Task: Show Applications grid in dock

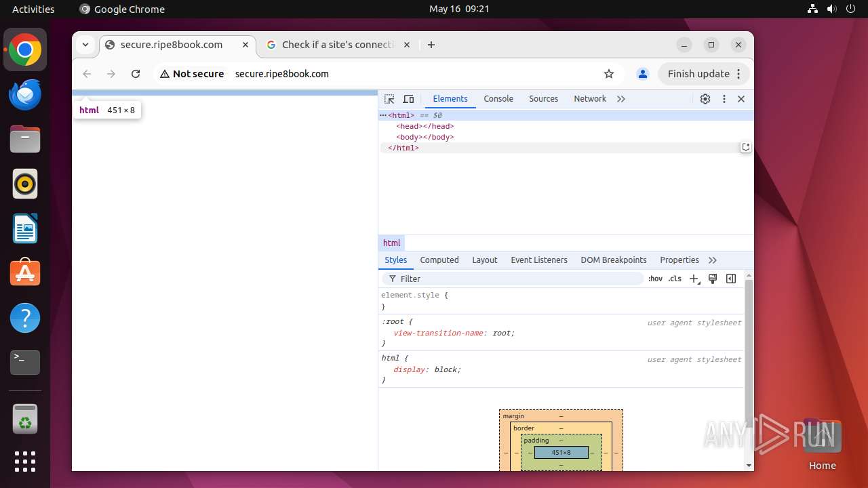Action: (25, 462)
